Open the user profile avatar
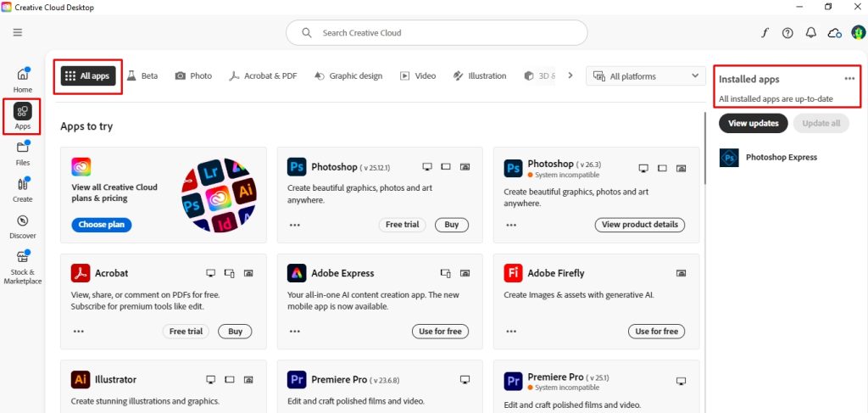Viewport: 868px width, 413px height. tap(858, 33)
